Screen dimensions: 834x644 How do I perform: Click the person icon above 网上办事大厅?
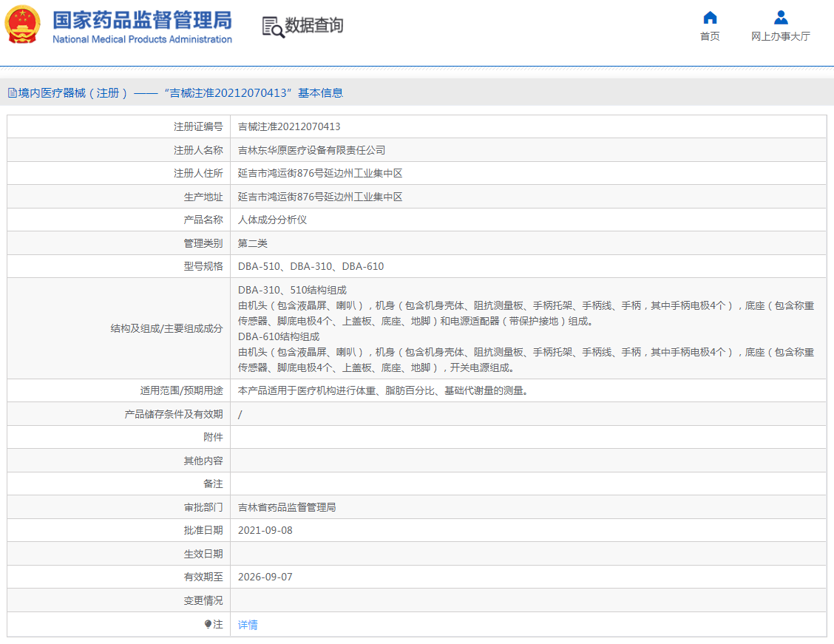(780, 17)
